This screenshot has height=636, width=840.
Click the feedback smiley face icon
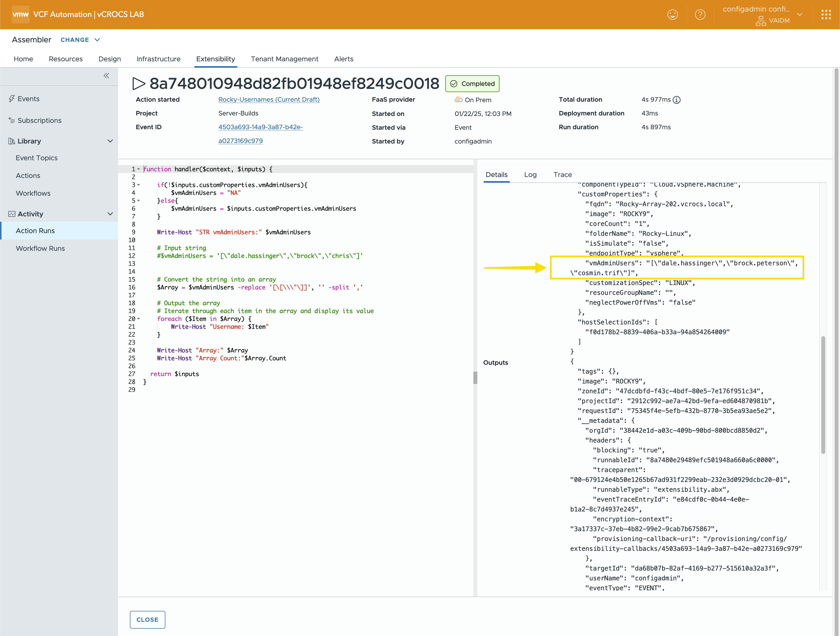[x=672, y=15]
